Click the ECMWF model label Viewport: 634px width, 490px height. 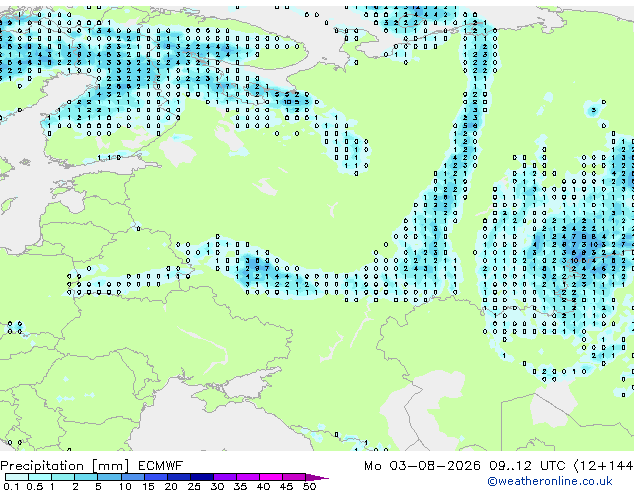point(161,466)
